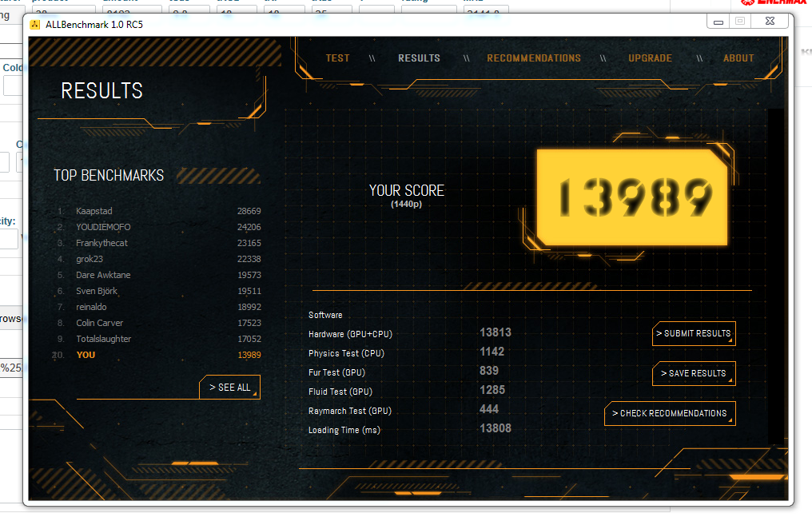
Task: Click CHECK RECOMMENDATIONS button
Action: (670, 413)
